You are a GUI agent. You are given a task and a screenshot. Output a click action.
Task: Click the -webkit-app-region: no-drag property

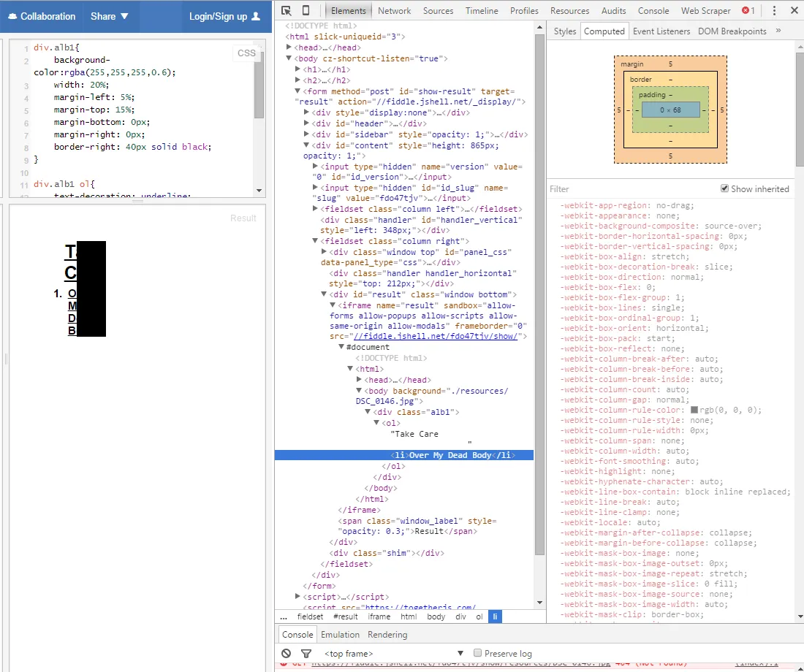[x=626, y=205]
